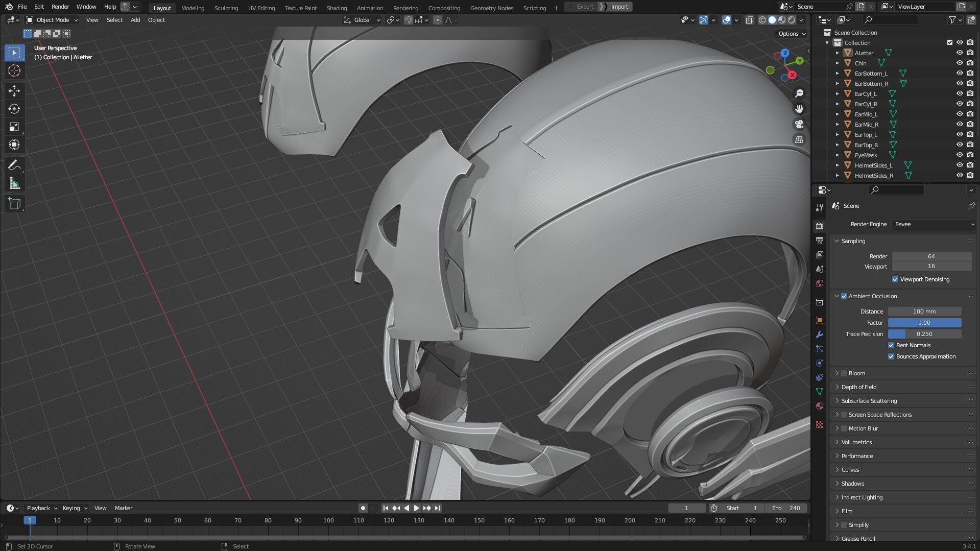
Task: Expand the HelmetSides_L tree item
Action: tap(838, 165)
